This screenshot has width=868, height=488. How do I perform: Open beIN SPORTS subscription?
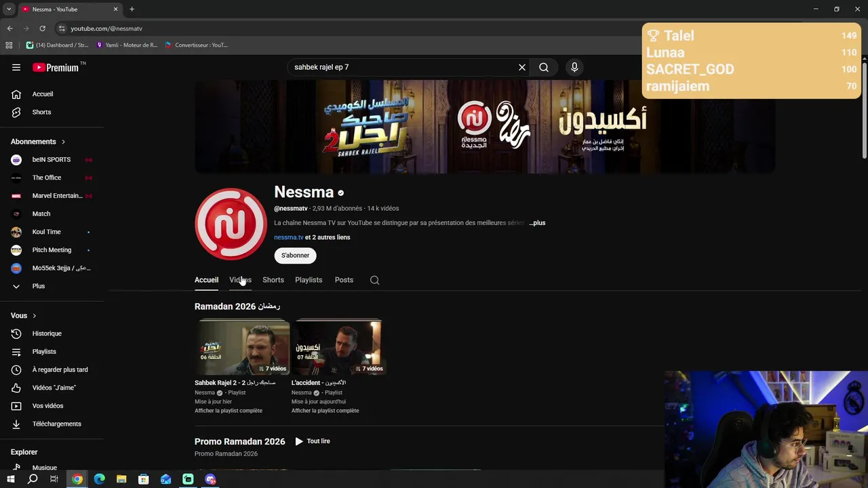[52, 160]
